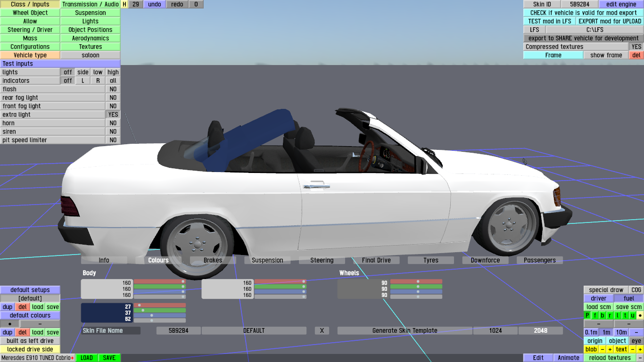Toggle driver visibility
This screenshot has height=362, width=644.
tap(599, 298)
